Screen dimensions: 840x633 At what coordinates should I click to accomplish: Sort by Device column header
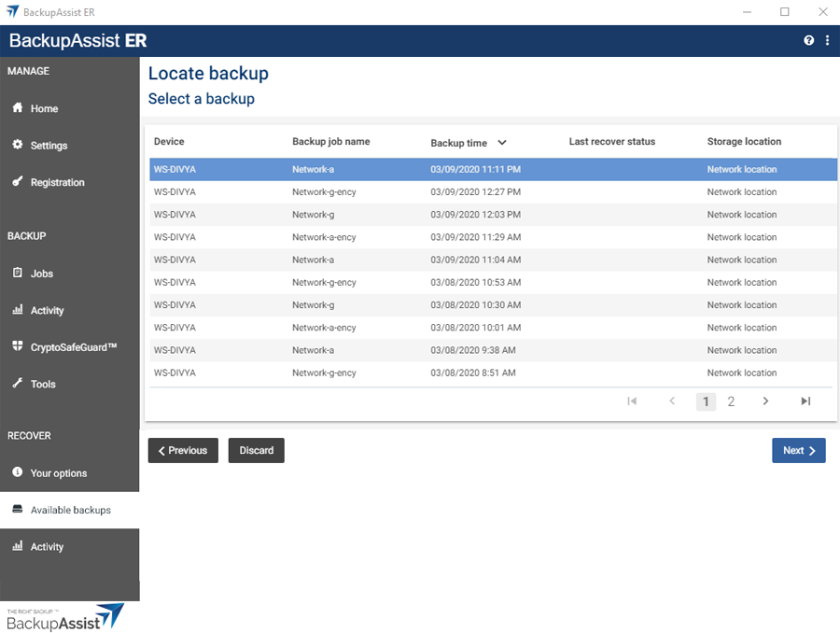pos(169,142)
